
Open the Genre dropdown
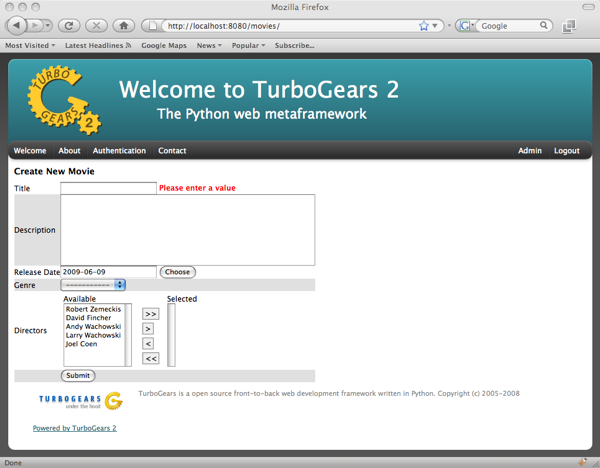coord(93,285)
